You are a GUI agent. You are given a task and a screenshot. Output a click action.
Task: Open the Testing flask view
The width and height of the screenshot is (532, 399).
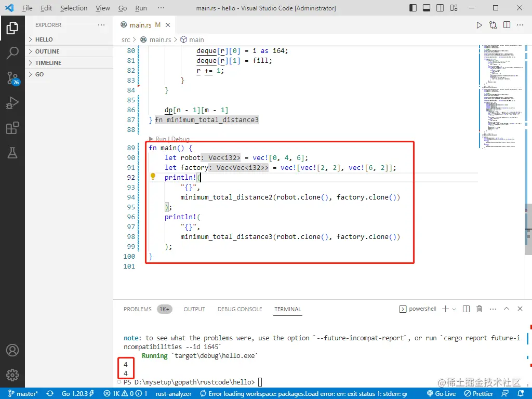(x=12, y=153)
